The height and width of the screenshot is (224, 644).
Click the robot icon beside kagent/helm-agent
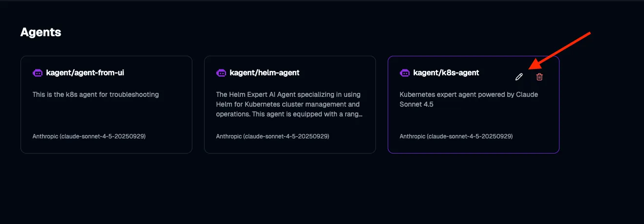click(221, 73)
